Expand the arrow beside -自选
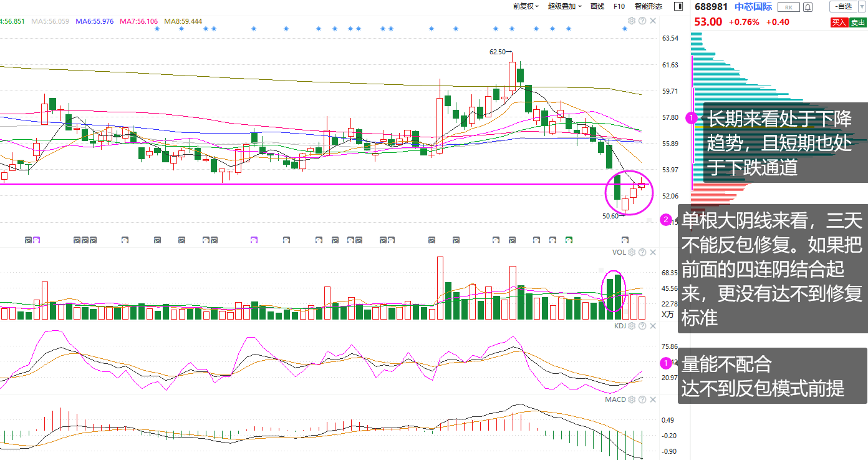This screenshot has height=460, width=868. (x=862, y=7)
